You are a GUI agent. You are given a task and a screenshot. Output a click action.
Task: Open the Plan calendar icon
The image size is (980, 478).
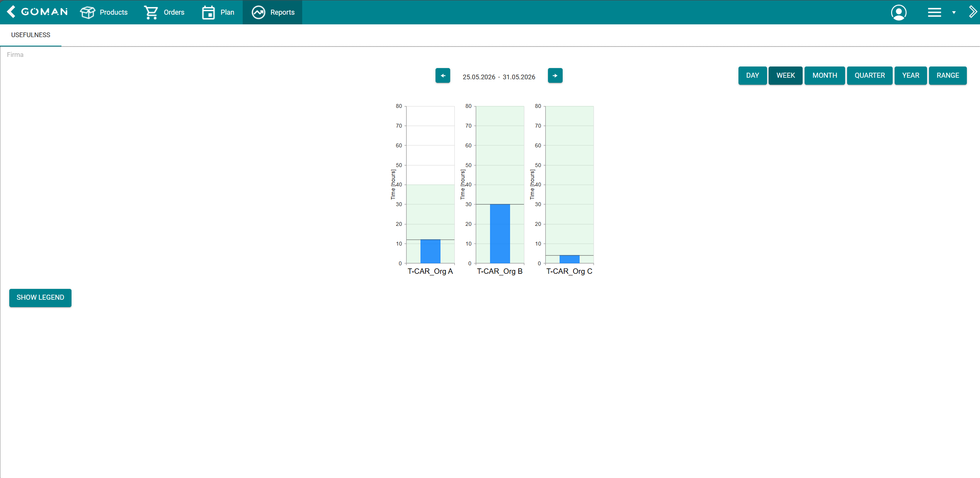(x=208, y=12)
